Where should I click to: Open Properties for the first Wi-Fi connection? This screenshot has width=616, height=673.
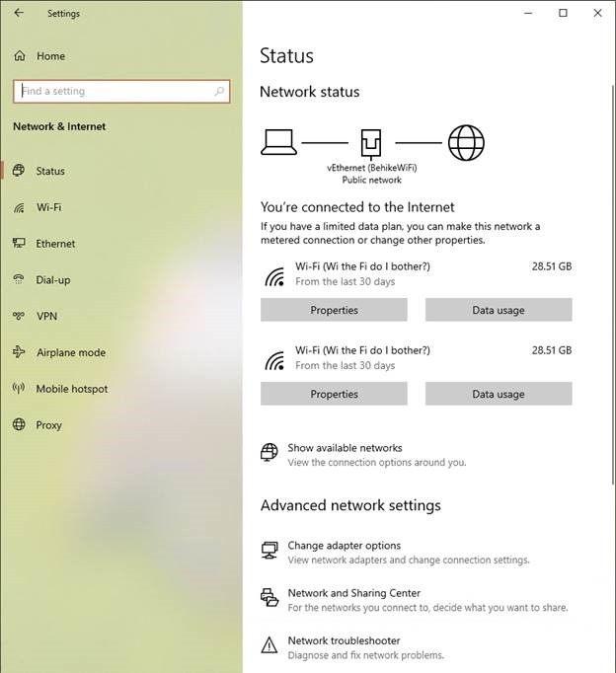click(x=334, y=310)
